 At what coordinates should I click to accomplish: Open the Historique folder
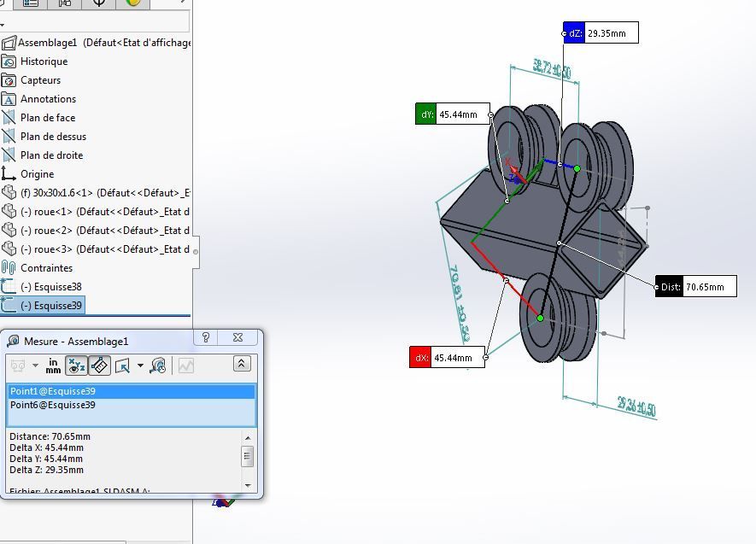[44, 61]
